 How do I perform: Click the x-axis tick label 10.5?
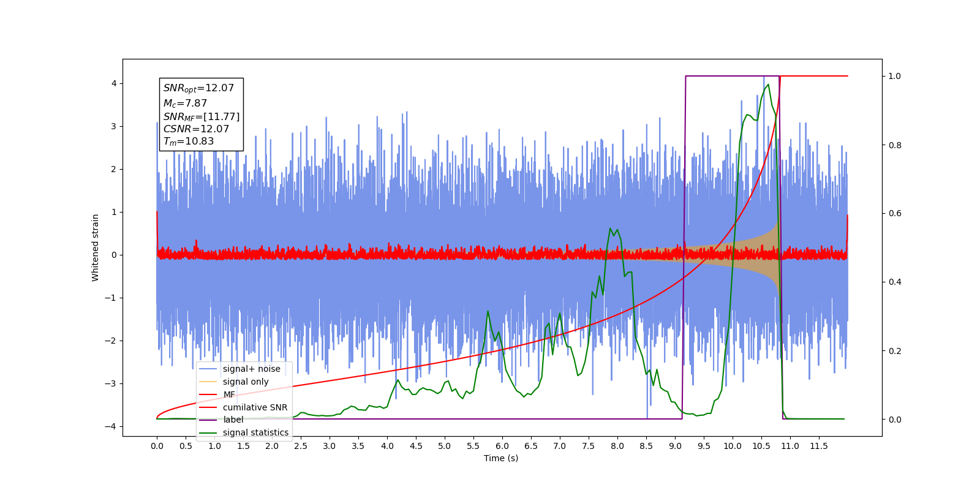[x=761, y=446]
